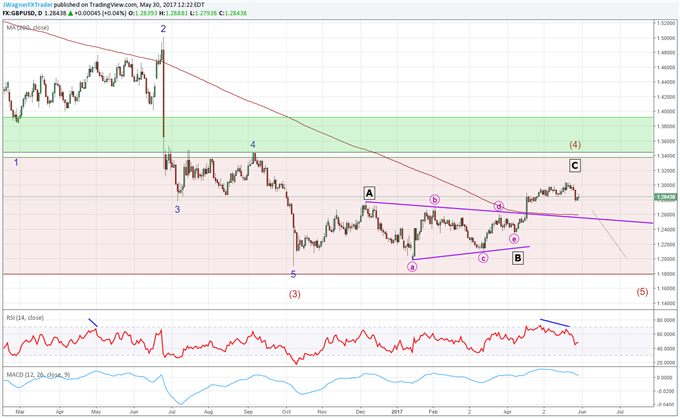Click the 1.14000 price axis label

(666, 303)
